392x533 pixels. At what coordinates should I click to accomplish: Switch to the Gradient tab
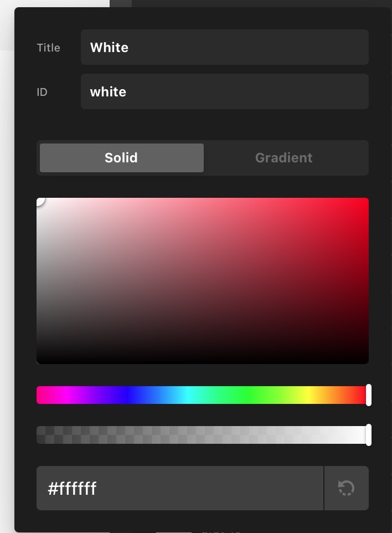pos(283,158)
